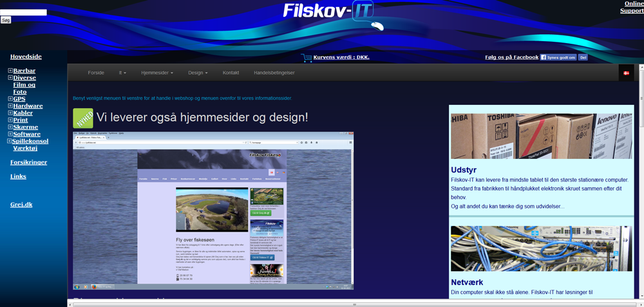Click 'Kurvens værdi : DKK.' link
The image size is (644, 307).
(341, 57)
